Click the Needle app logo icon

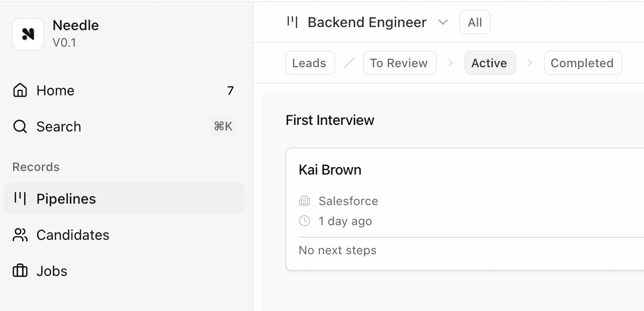(28, 34)
